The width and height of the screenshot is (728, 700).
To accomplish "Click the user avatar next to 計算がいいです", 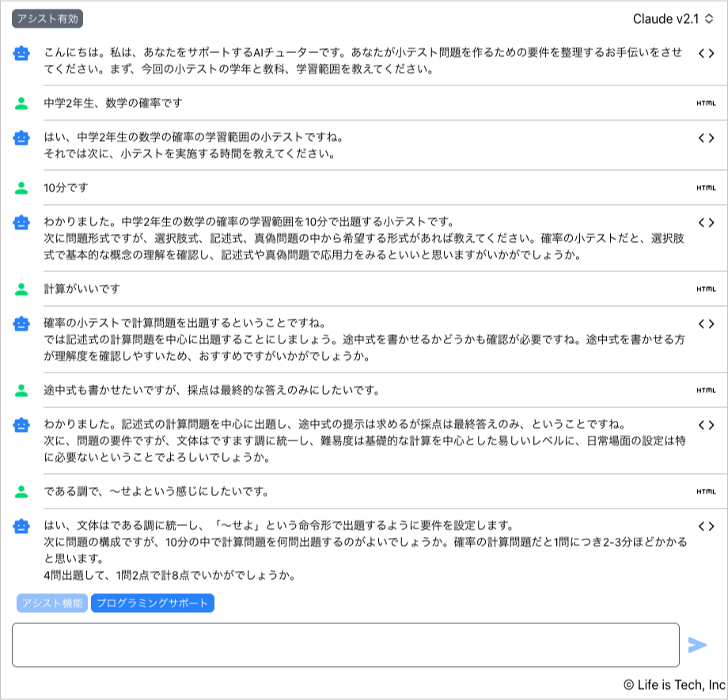I will coord(20,289).
